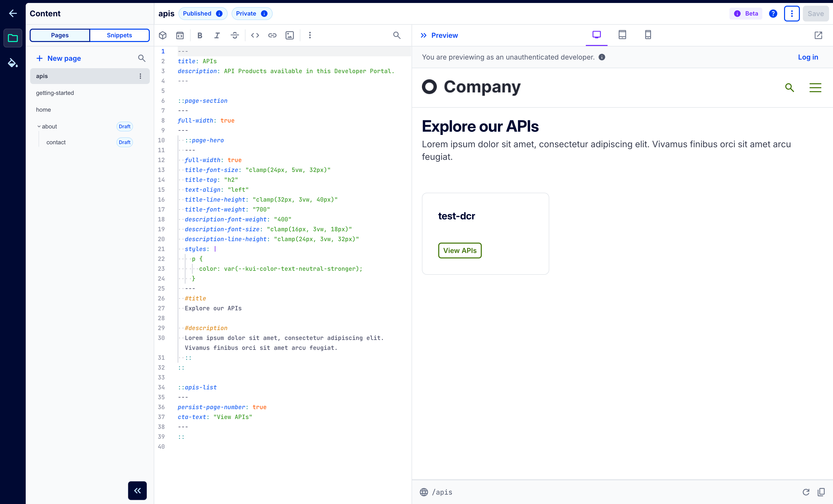Image resolution: width=833 pixels, height=504 pixels.
Task: Open the Content folder sidebar icon
Action: pyautogui.click(x=13, y=38)
